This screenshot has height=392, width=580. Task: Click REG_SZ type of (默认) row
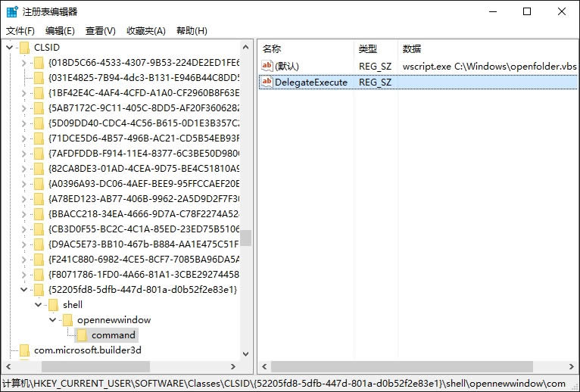pyautogui.click(x=375, y=66)
